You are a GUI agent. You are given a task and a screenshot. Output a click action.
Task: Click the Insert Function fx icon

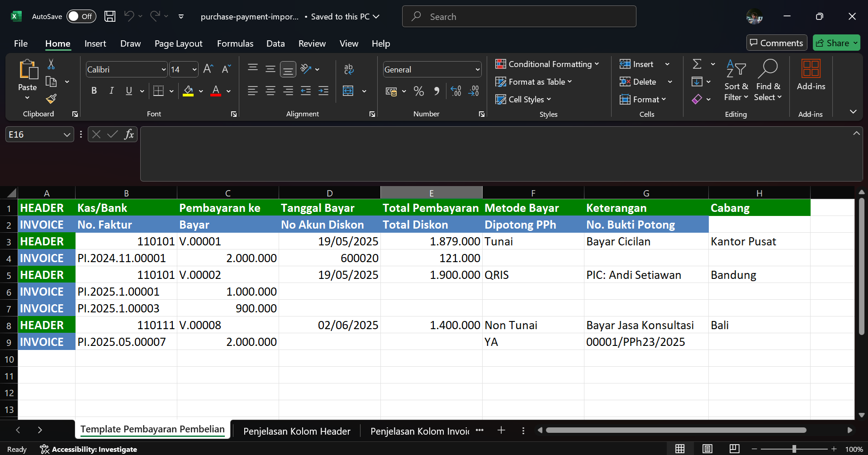tap(129, 134)
